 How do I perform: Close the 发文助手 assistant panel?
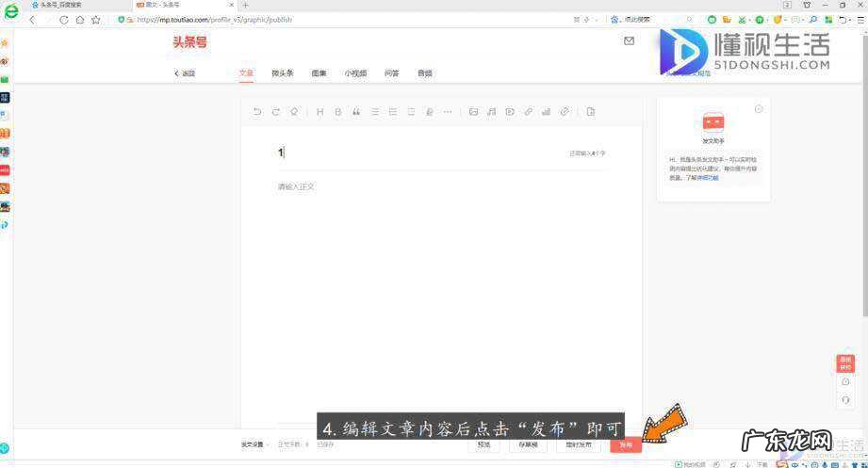click(x=759, y=109)
